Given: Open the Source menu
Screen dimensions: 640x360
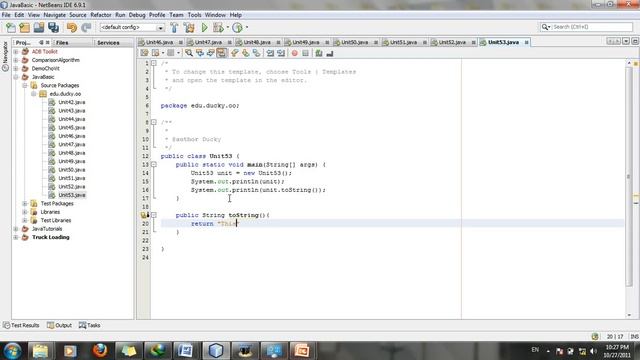Looking at the screenshot, I should coord(78,15).
